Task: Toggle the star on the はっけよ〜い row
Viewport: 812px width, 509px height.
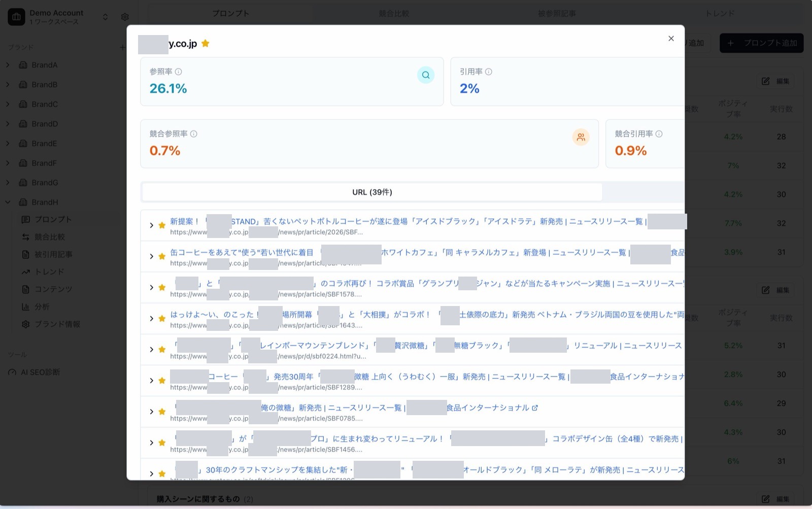Action: 162,318
